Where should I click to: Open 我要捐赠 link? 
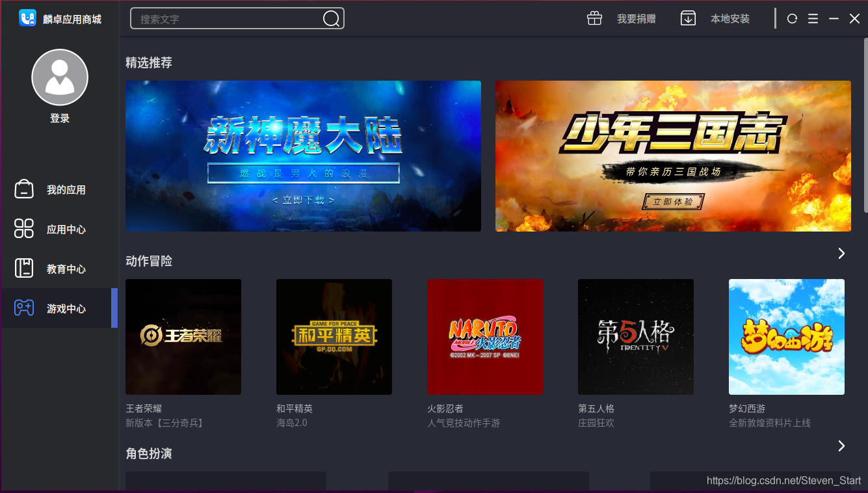636,19
